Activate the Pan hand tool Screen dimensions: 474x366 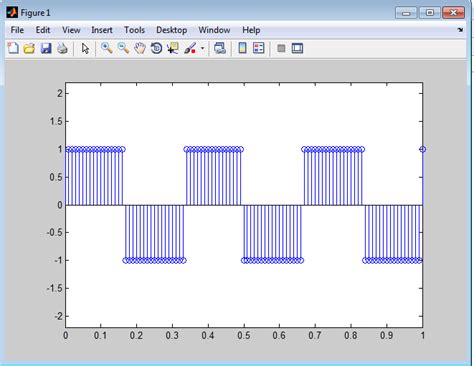pos(140,48)
